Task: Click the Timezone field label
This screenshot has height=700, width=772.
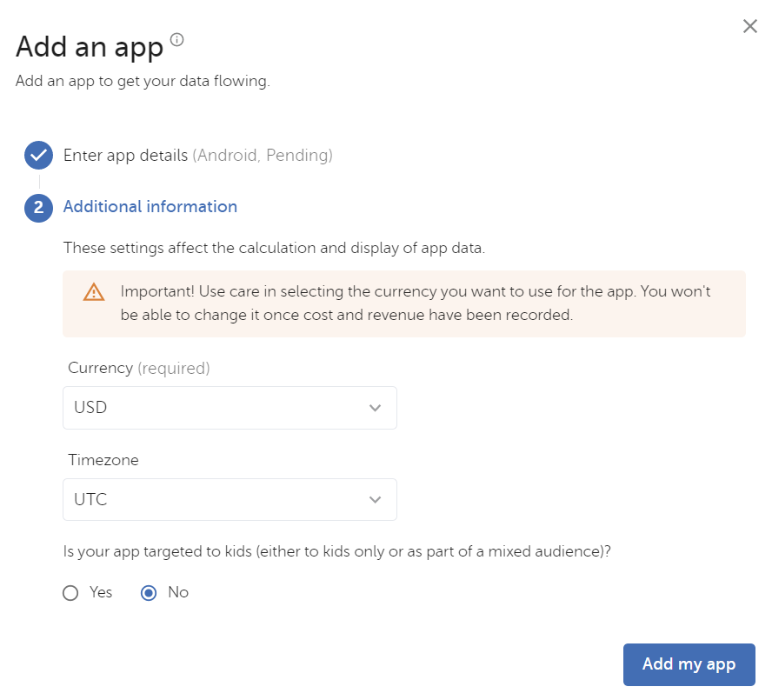Action: point(103,460)
